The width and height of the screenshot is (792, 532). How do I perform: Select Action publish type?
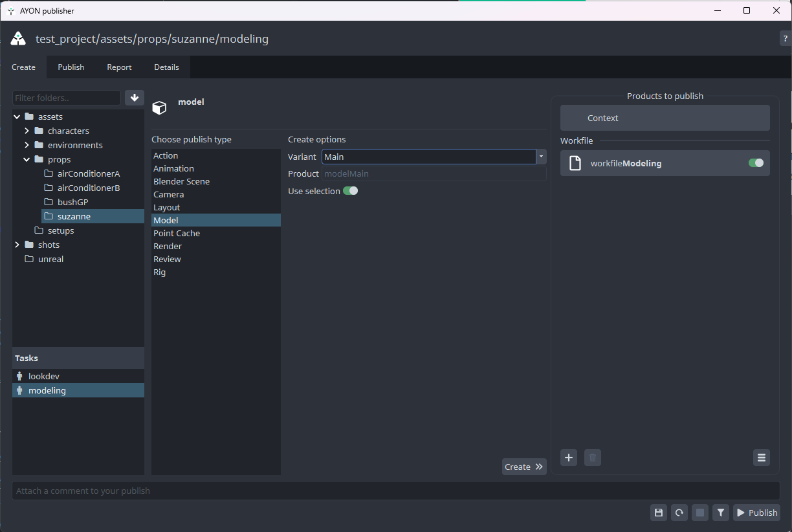coord(216,155)
